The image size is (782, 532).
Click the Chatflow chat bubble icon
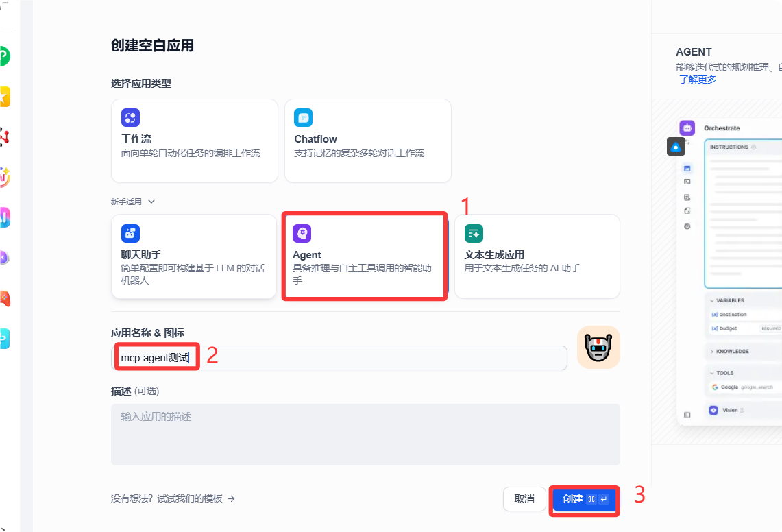coord(304,117)
